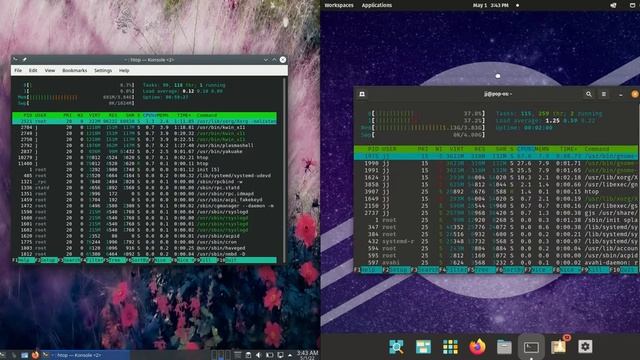Open the workspaces icon in dock
Image resolution: width=640 pixels, height=360 pixels.
click(x=423, y=347)
